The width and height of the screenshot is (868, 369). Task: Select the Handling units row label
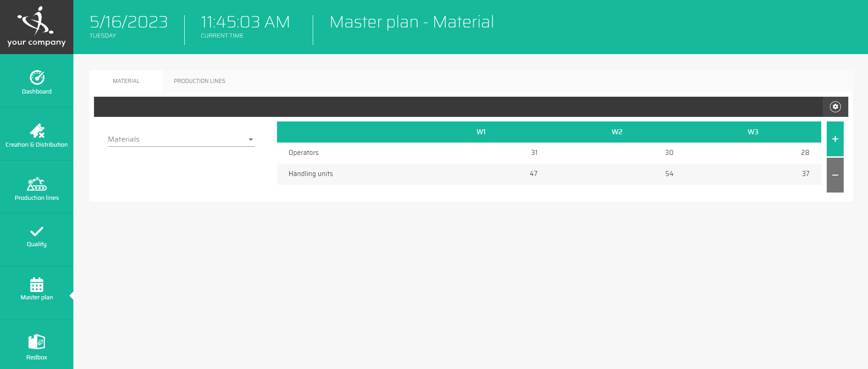(x=310, y=174)
